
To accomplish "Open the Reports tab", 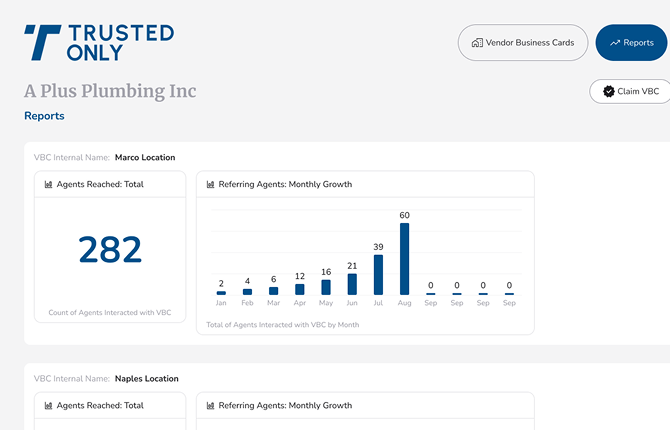I will tap(632, 43).
